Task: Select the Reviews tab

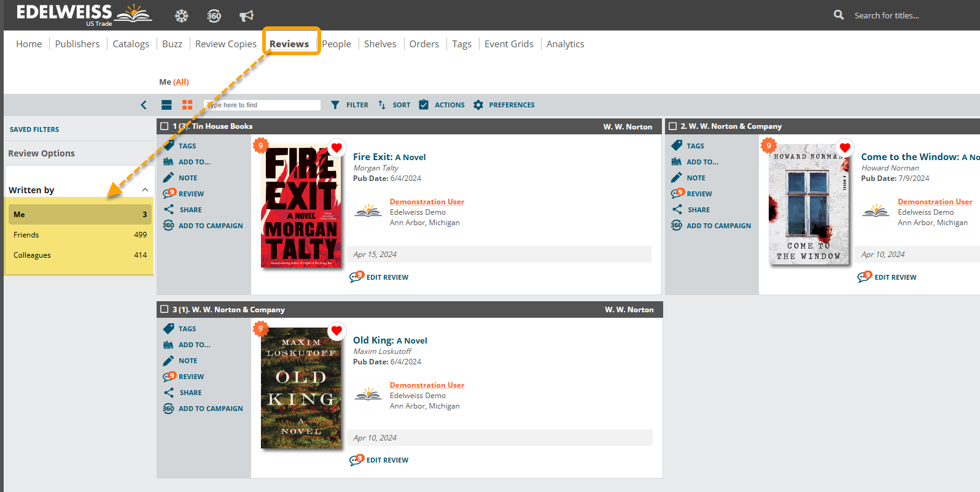Action: (289, 44)
